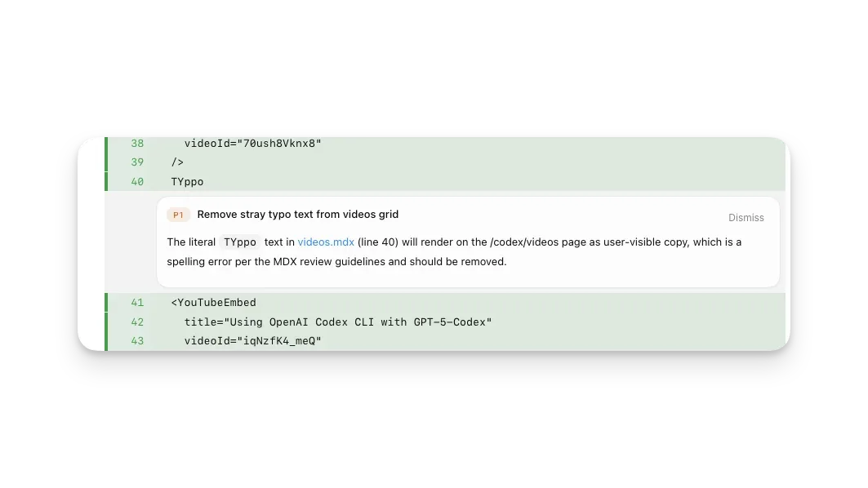Screen dimensions: 868x488
Task: Open the videos.mdx file link
Action: (x=326, y=242)
